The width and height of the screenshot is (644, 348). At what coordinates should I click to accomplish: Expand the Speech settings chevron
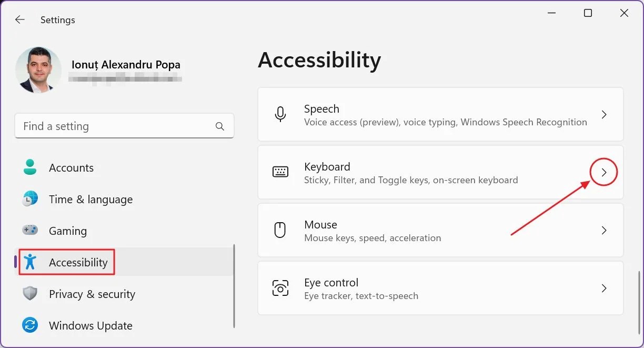(x=603, y=114)
